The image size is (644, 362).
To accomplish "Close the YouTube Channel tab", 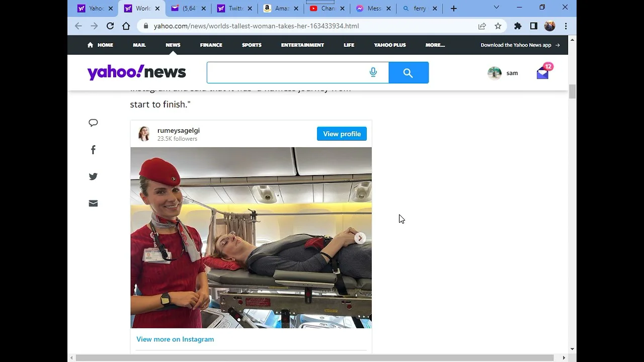I will pos(342,9).
